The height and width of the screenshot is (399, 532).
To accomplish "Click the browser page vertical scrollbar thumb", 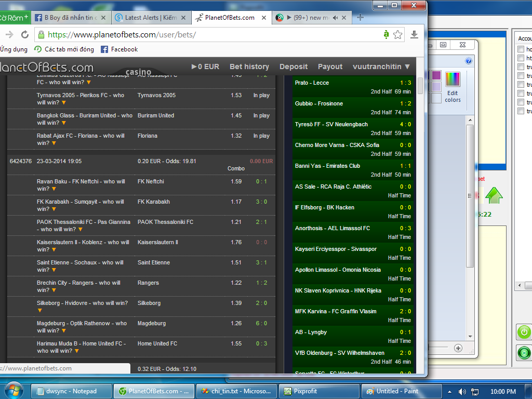I will click(x=420, y=86).
